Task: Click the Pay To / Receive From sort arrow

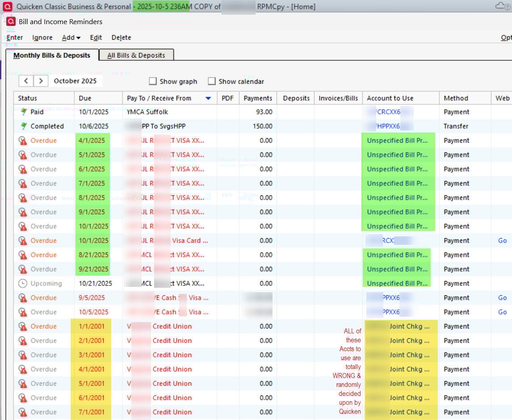Action: coord(208,98)
